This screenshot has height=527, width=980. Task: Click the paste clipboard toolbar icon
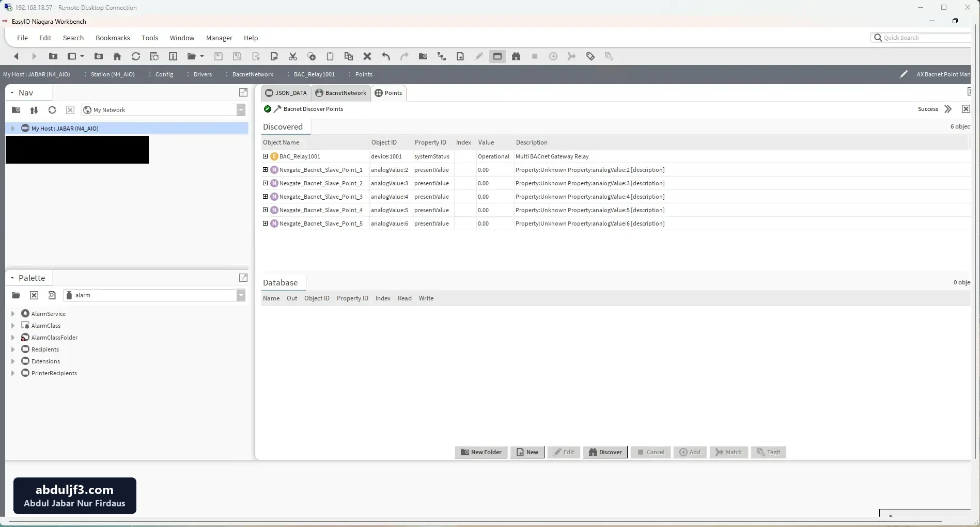point(330,56)
